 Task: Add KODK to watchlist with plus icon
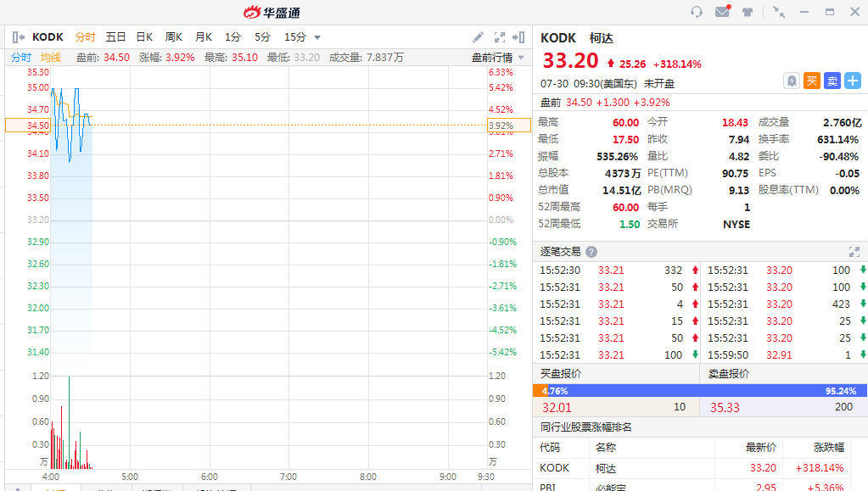pos(852,81)
